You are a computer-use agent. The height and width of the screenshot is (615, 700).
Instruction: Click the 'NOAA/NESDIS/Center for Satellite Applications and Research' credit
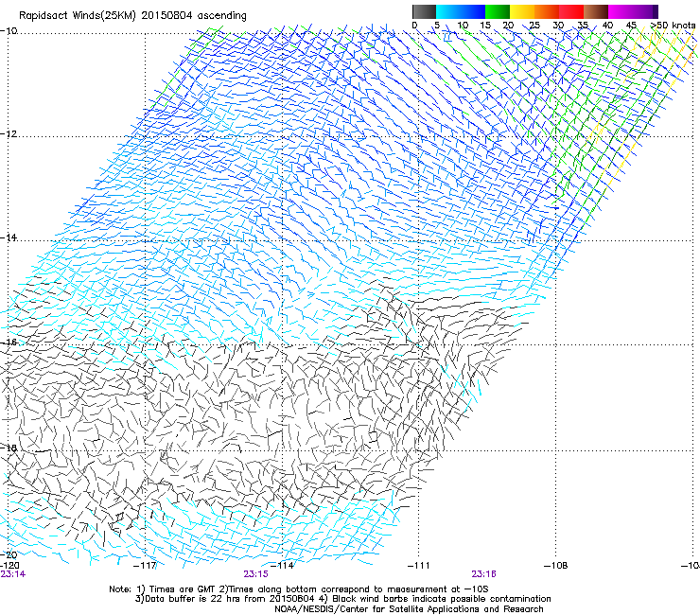click(x=409, y=609)
